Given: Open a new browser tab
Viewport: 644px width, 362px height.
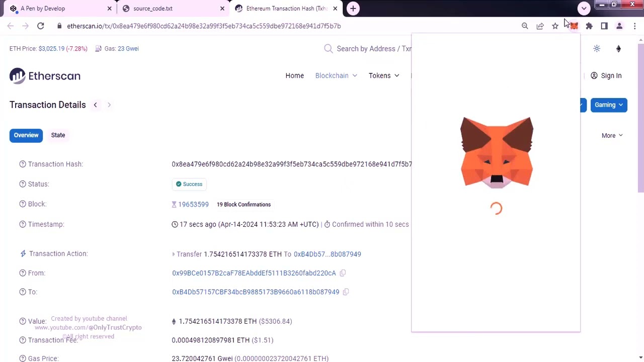Looking at the screenshot, I should pyautogui.click(x=353, y=9).
